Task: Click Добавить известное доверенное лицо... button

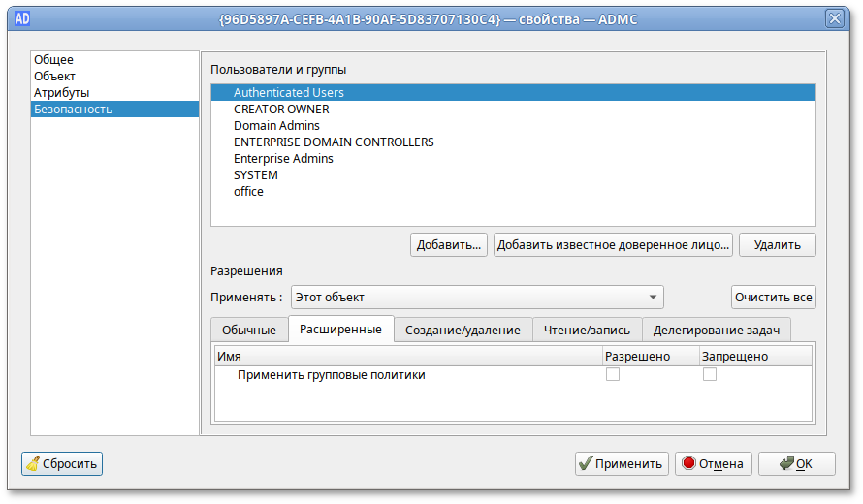Action: pos(613,245)
